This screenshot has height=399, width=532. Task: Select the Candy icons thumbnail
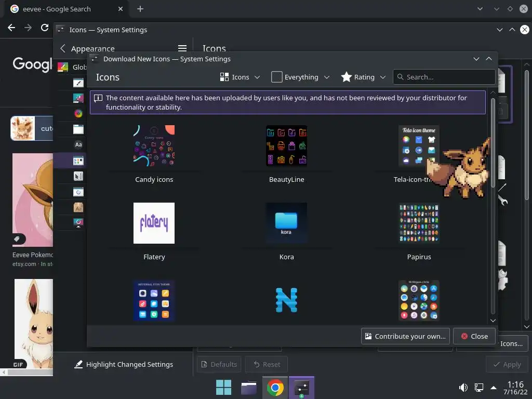tap(154, 146)
